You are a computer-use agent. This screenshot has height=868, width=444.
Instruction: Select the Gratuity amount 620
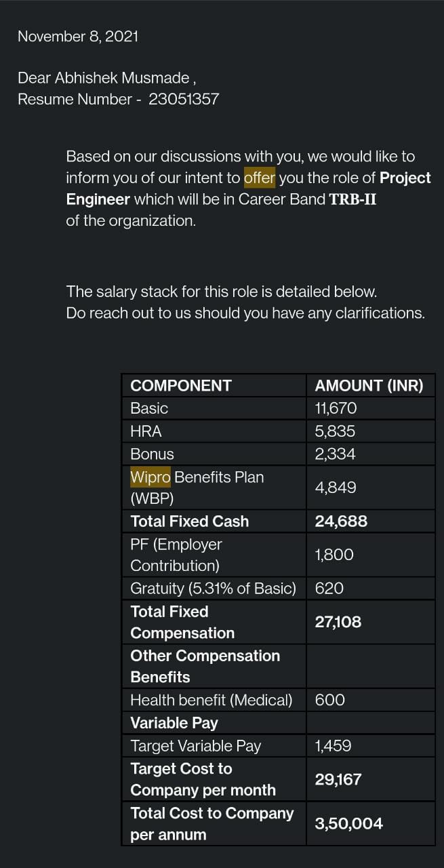(x=329, y=589)
